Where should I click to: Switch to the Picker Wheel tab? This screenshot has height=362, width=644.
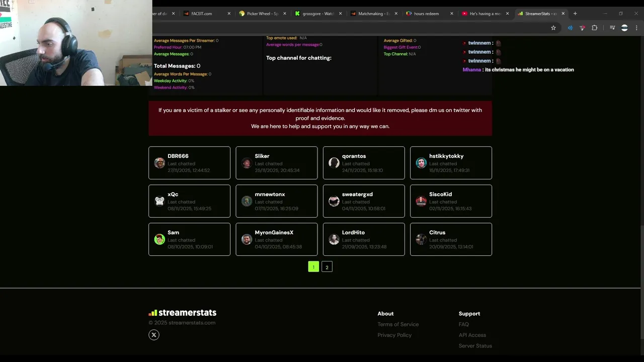point(262,14)
